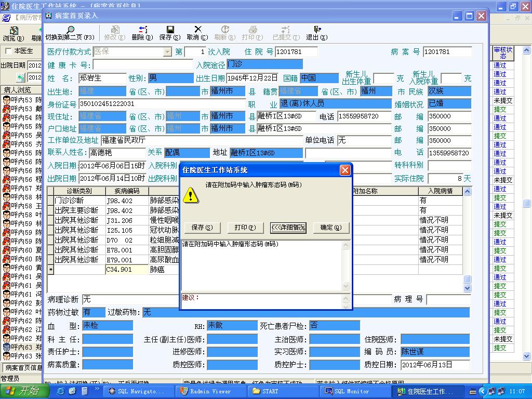The height and width of the screenshot is (399, 532).
Task: Click disease code cell C34.901
Action: coord(127,270)
